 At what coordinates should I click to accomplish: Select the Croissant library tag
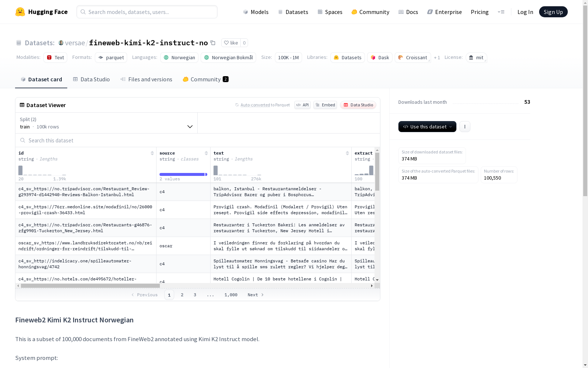click(x=413, y=57)
